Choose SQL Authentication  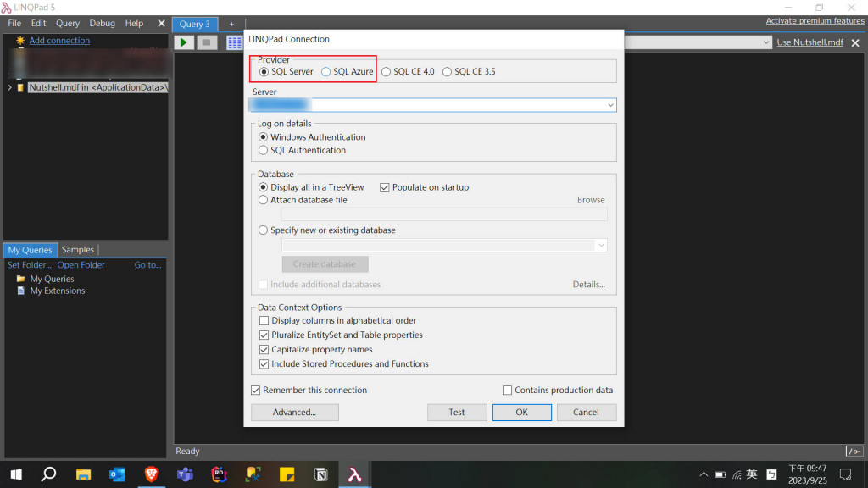tap(303, 151)
